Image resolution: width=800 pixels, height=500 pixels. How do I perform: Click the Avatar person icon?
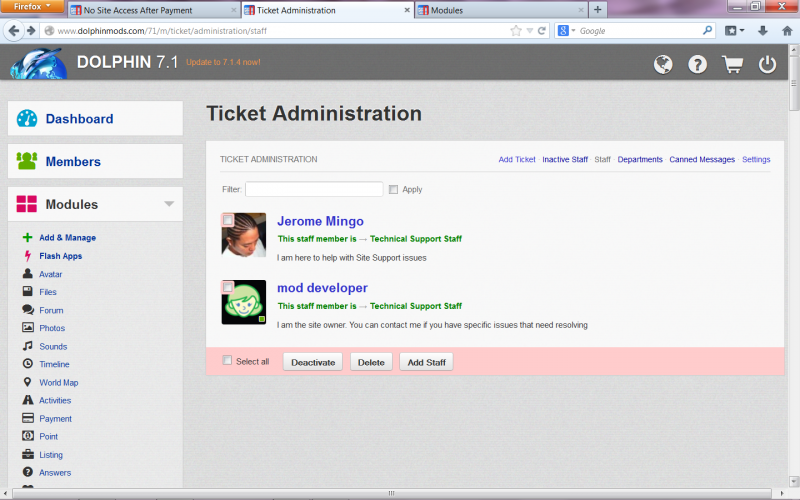[28, 273]
